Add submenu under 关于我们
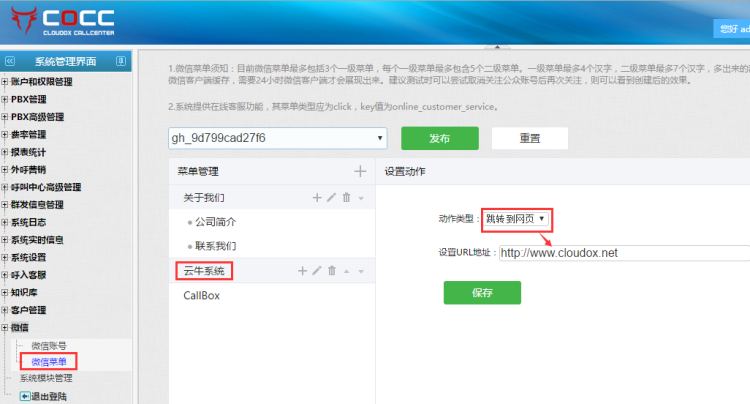Viewport: 750px width, 404px height. [317, 198]
